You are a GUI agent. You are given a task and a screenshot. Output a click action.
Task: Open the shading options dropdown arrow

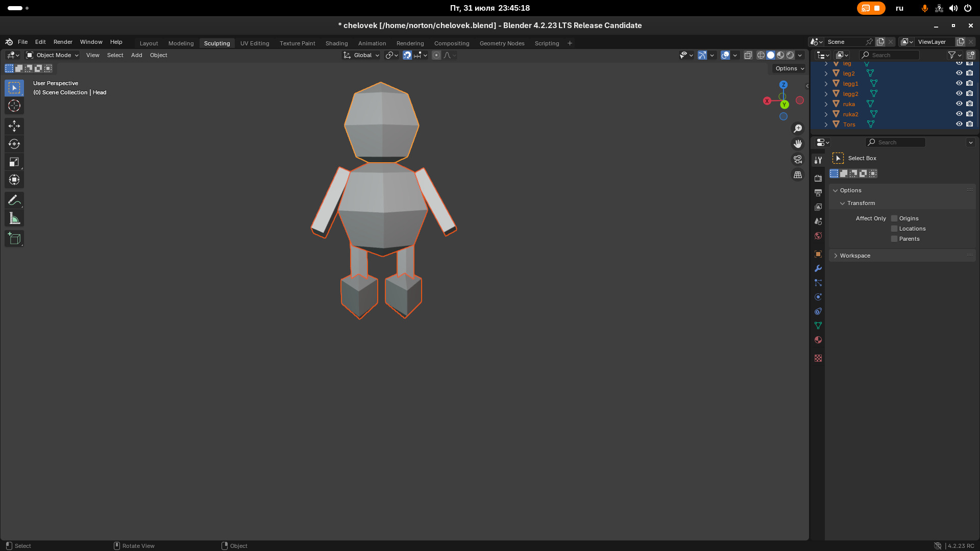click(800, 55)
